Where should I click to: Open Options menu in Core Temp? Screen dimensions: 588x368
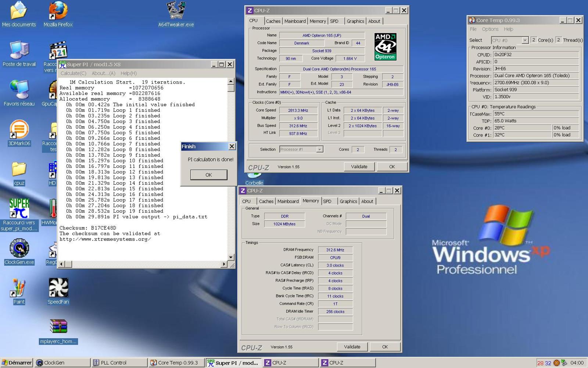tap(490, 29)
